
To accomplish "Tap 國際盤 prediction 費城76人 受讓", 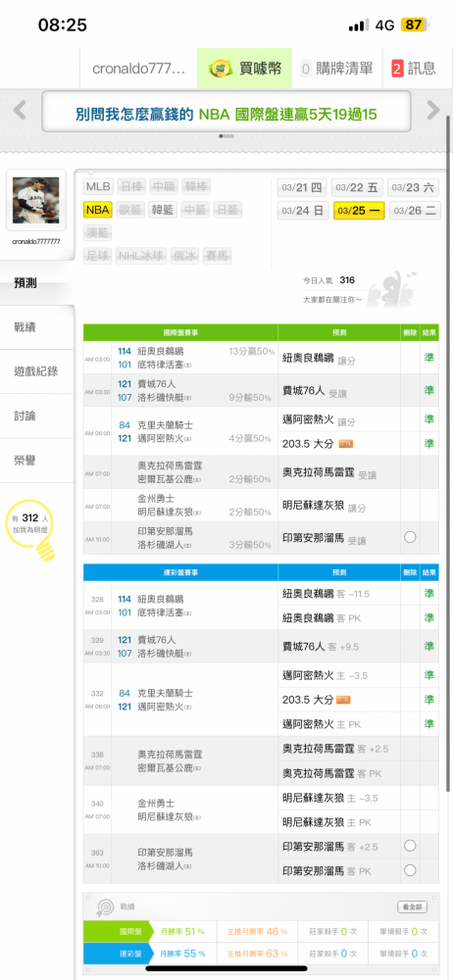I will (314, 391).
